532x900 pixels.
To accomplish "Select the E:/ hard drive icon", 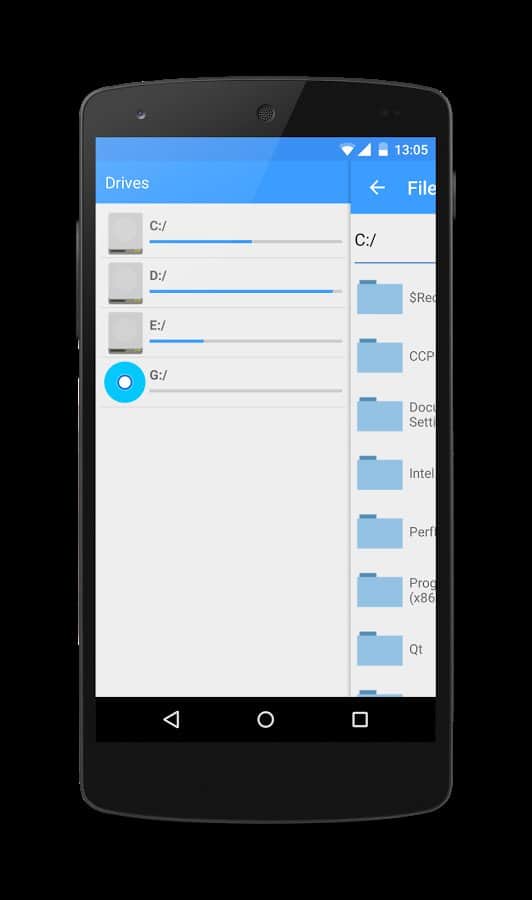I will point(126,333).
